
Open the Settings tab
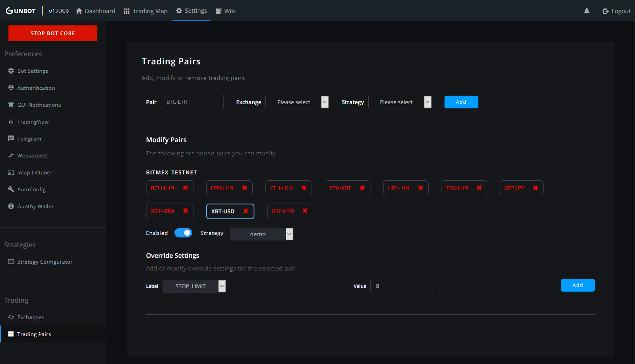(x=191, y=11)
